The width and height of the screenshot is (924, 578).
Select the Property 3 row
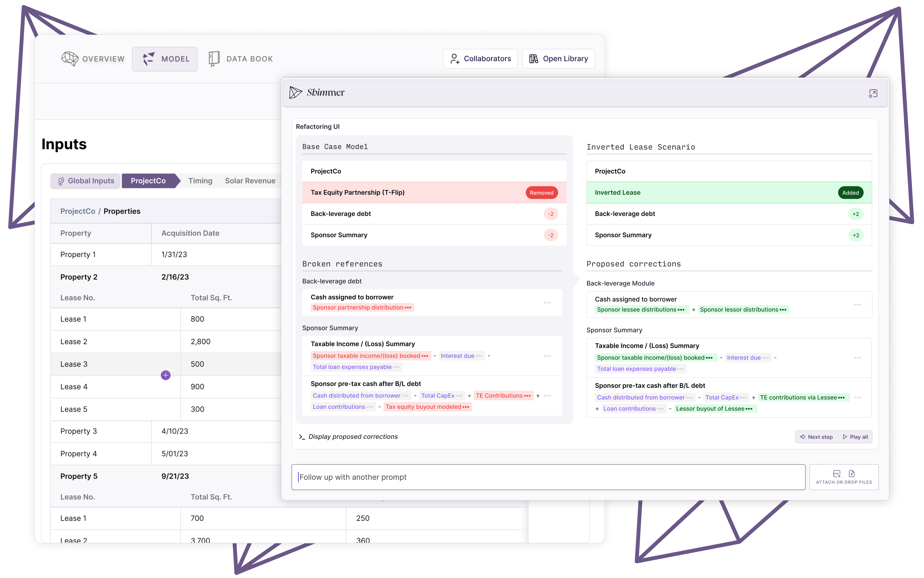click(x=166, y=431)
